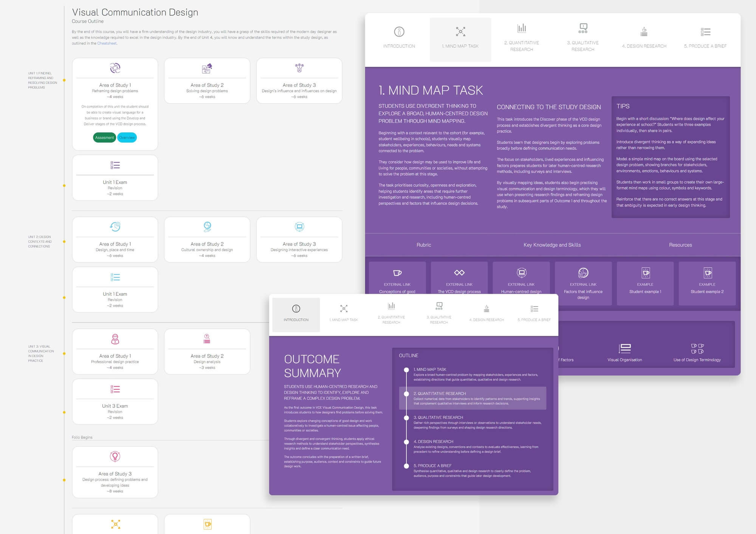The height and width of the screenshot is (534, 756).
Task: Open Student example 2 card
Action: 707,284
